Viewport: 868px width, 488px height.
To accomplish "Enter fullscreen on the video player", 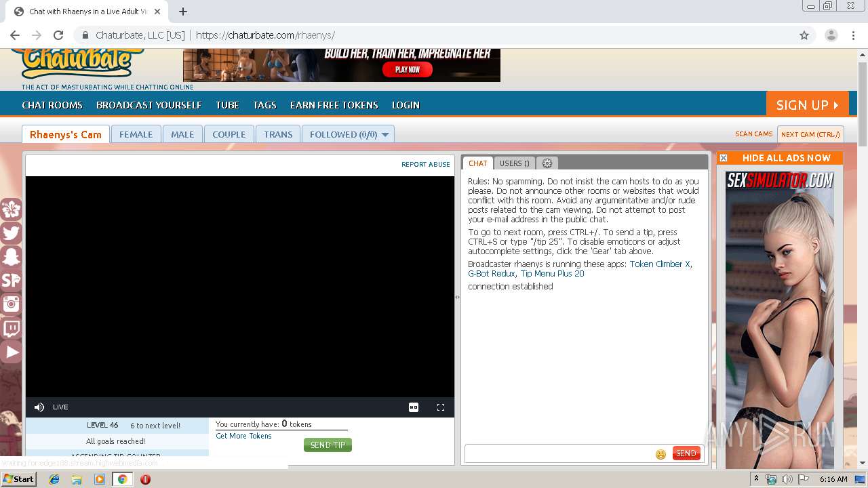I will [441, 407].
